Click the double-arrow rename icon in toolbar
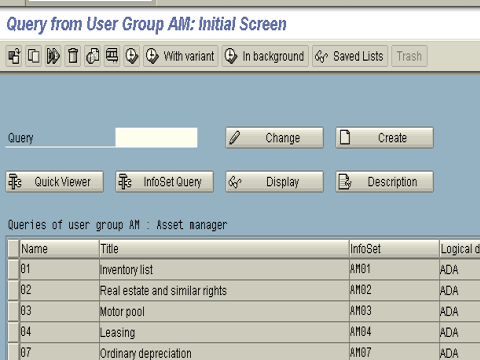 point(53,56)
